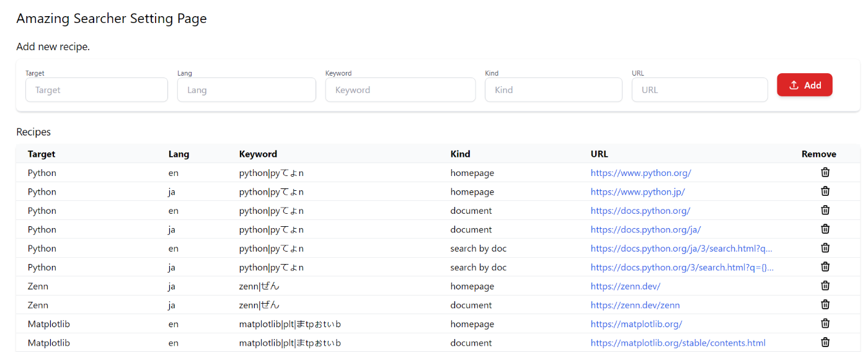Open the https://www.python.jp/ link
The height and width of the screenshot is (352, 868).
click(x=637, y=192)
